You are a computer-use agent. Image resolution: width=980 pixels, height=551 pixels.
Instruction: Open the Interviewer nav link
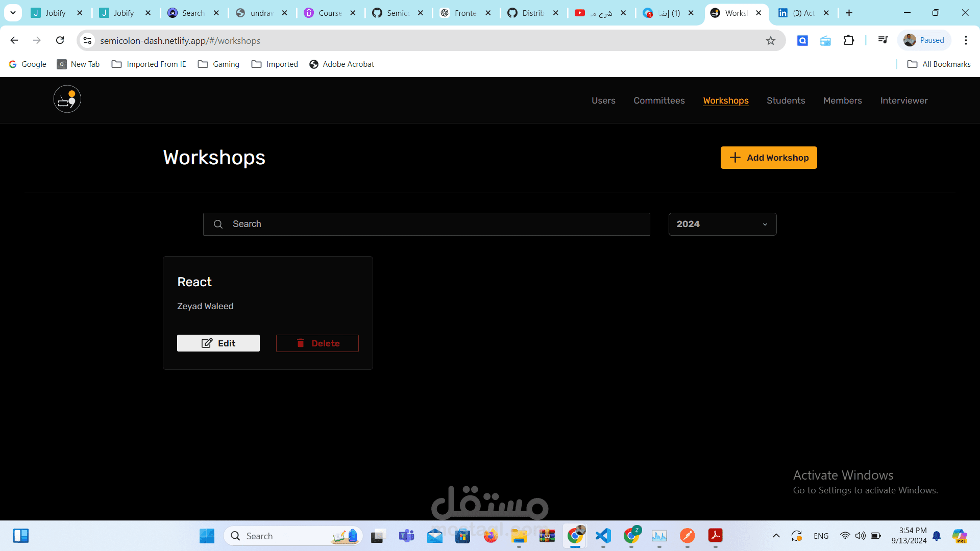pyautogui.click(x=903, y=101)
